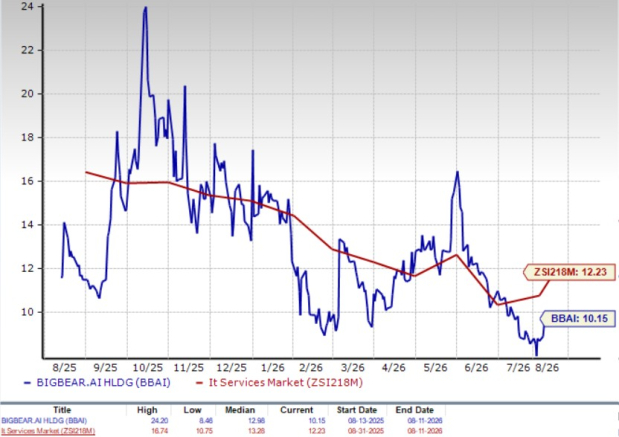Click the BIGBEAR.AI HLDG (BBAI) legend entry
619x437 pixels.
coord(97,383)
